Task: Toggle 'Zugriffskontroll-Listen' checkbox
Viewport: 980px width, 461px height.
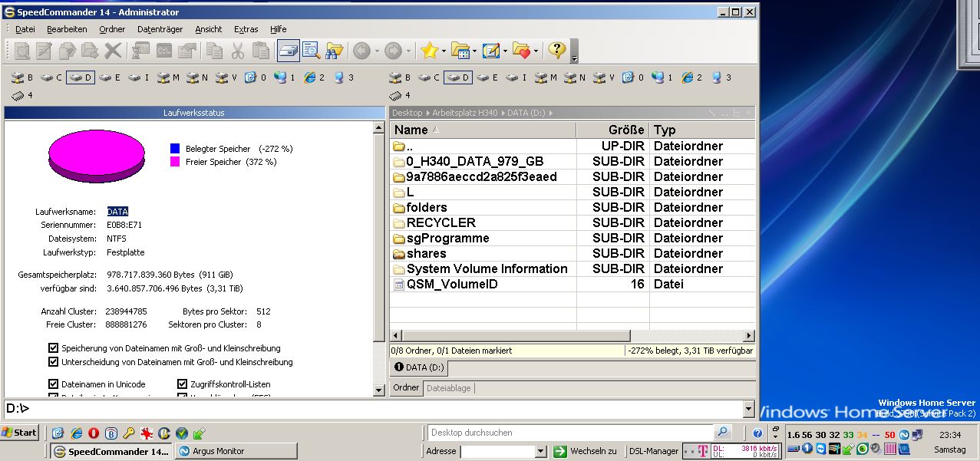Action: [183, 384]
